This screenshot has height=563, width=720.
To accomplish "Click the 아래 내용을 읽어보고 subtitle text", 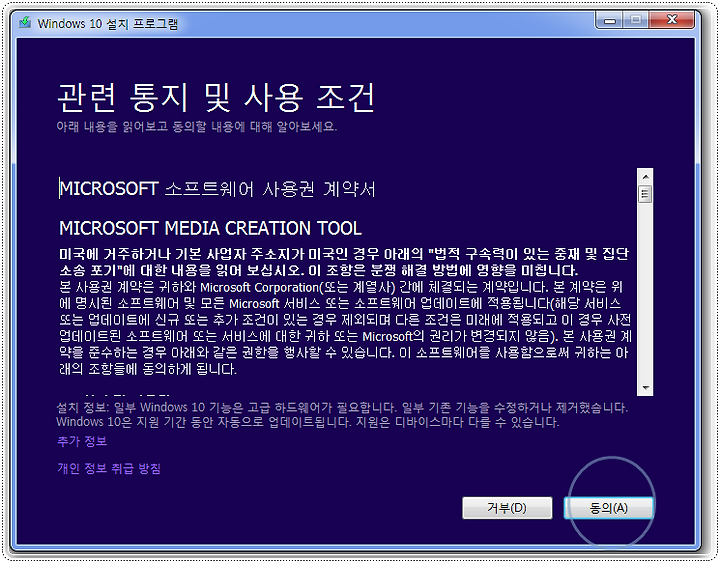I will coord(197,126).
